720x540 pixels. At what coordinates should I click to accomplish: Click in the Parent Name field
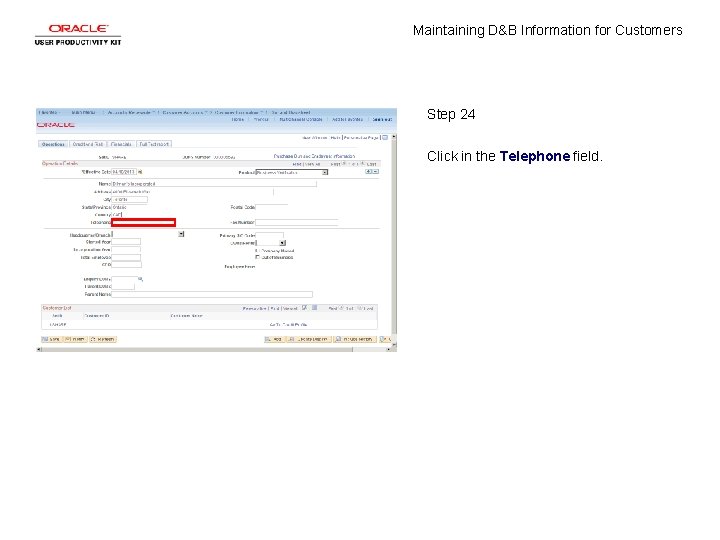point(212,294)
